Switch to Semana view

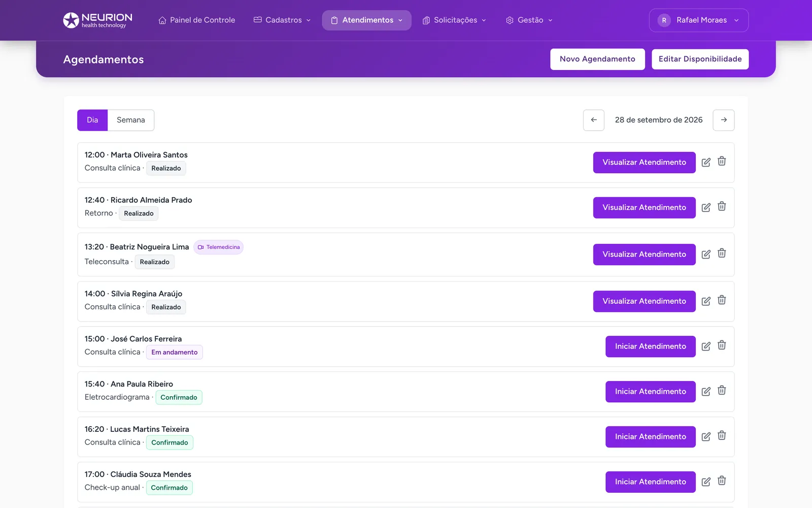pyautogui.click(x=131, y=120)
